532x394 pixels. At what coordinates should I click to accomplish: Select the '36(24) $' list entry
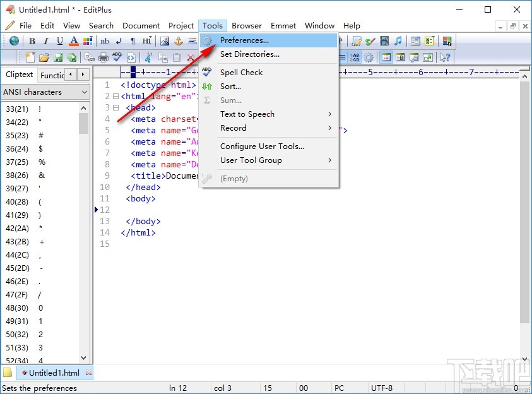pyautogui.click(x=41, y=148)
